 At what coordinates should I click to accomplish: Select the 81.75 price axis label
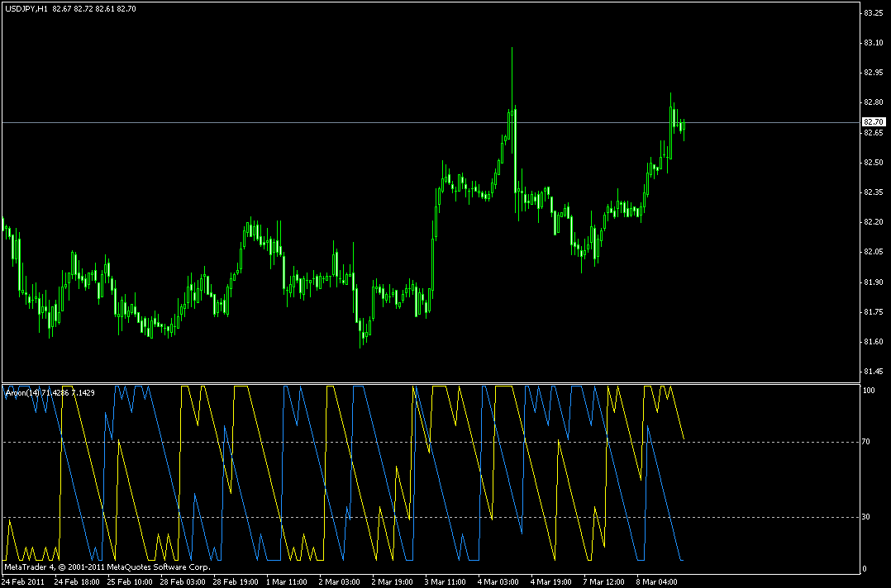point(874,311)
